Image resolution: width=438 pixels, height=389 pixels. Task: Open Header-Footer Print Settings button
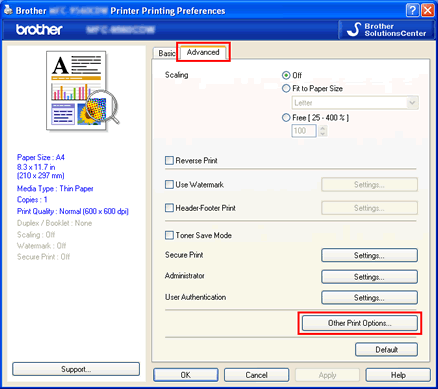click(369, 208)
